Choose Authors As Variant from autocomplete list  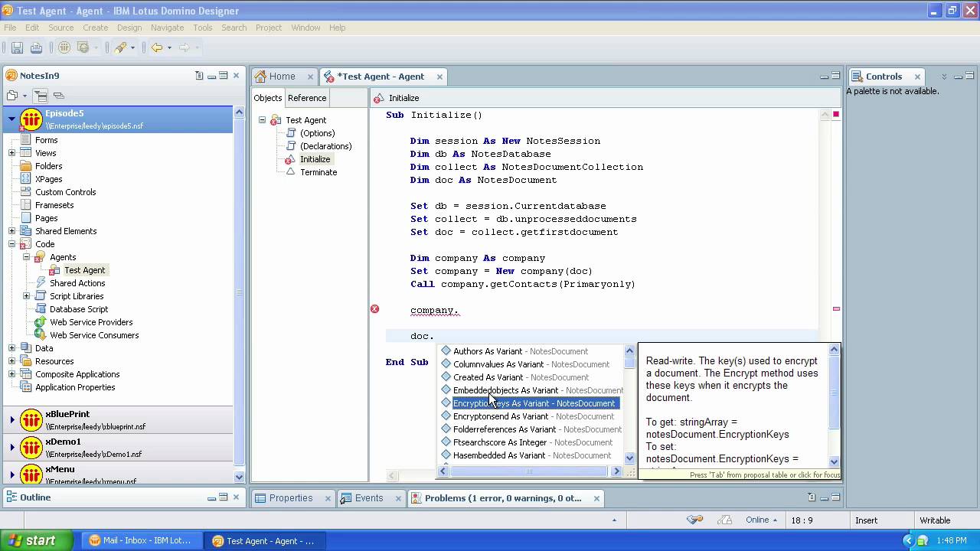point(521,351)
